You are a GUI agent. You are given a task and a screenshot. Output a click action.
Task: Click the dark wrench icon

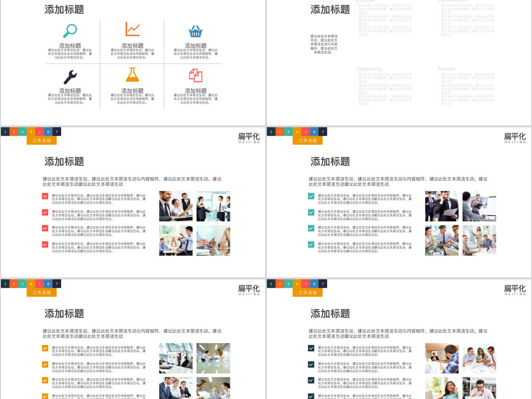click(x=70, y=77)
